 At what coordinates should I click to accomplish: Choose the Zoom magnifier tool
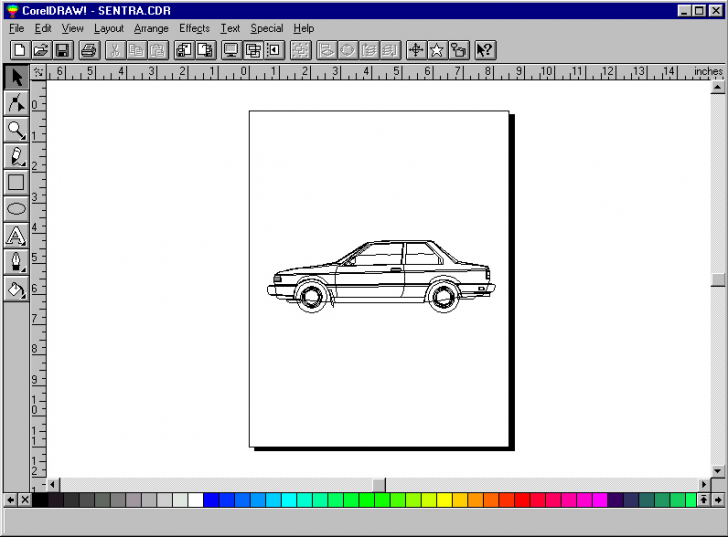coord(16,129)
